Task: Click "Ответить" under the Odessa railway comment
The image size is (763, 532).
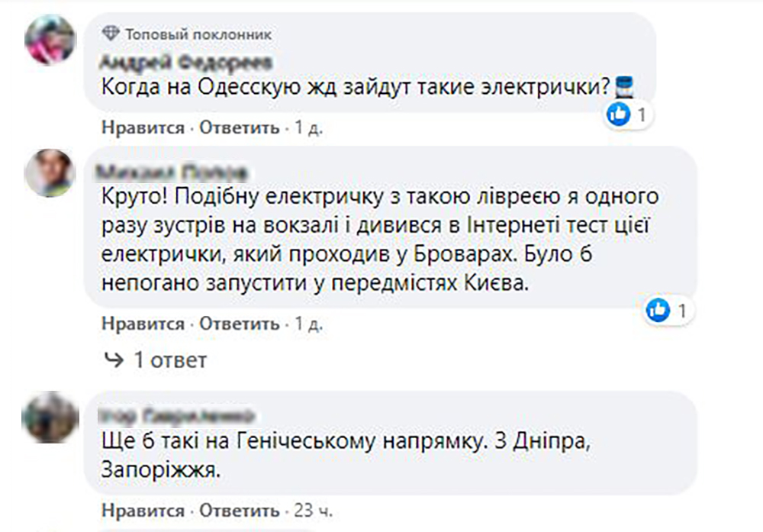Action: pos(240,128)
